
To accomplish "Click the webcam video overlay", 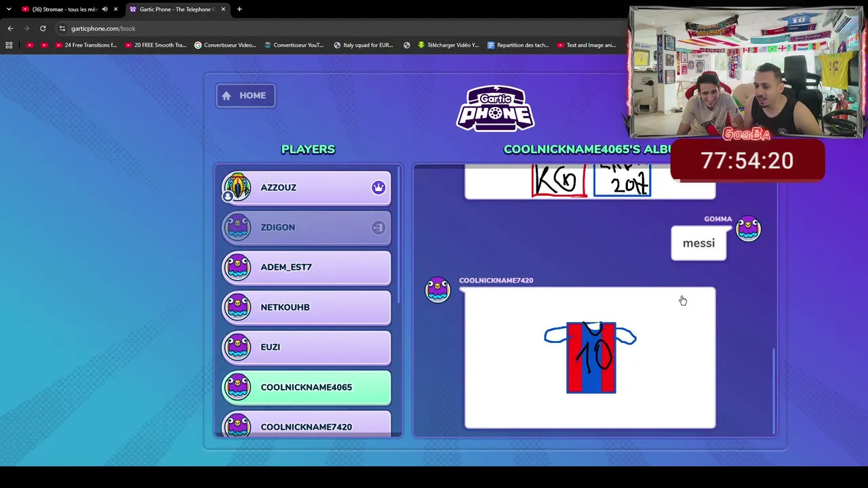I will (746, 73).
